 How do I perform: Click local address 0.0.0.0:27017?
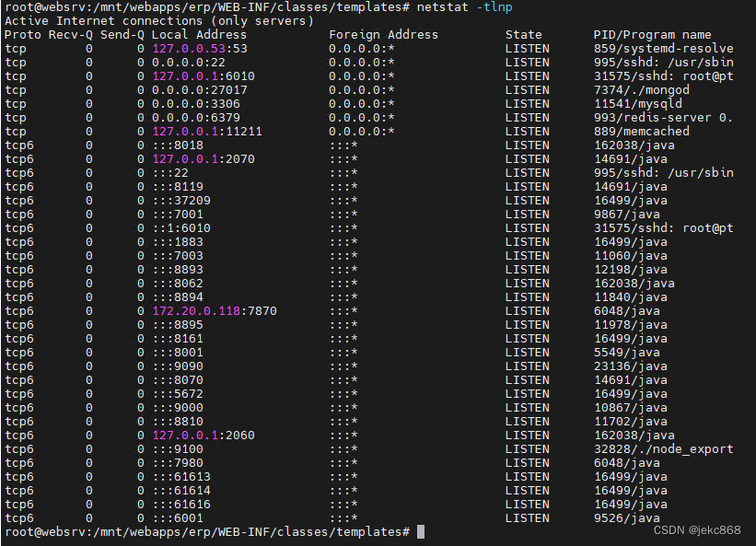[x=199, y=90]
